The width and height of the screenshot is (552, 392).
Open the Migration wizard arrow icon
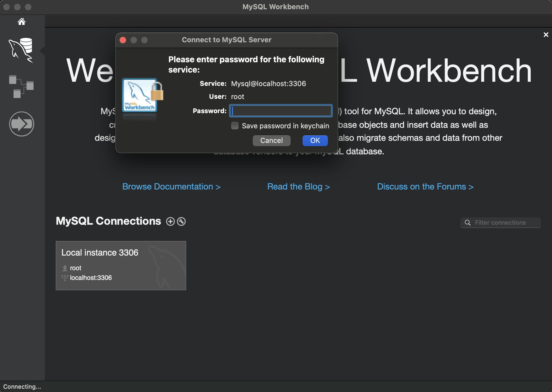click(22, 124)
